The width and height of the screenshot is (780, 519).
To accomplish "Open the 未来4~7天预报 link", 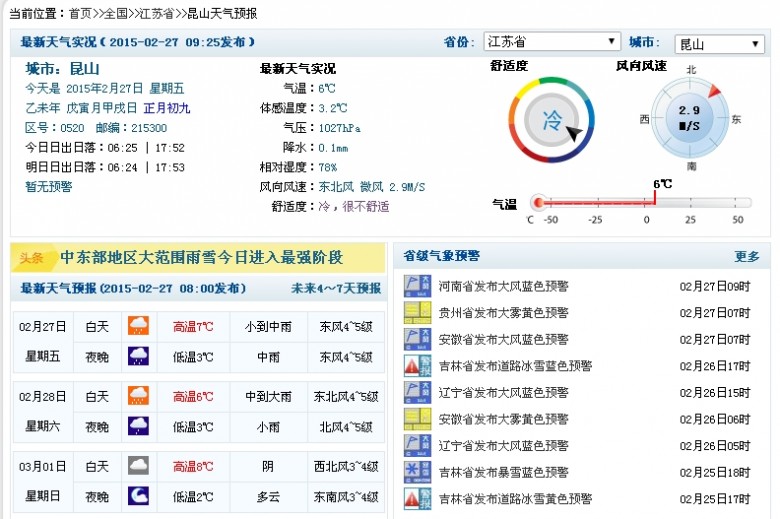I will pos(335,288).
